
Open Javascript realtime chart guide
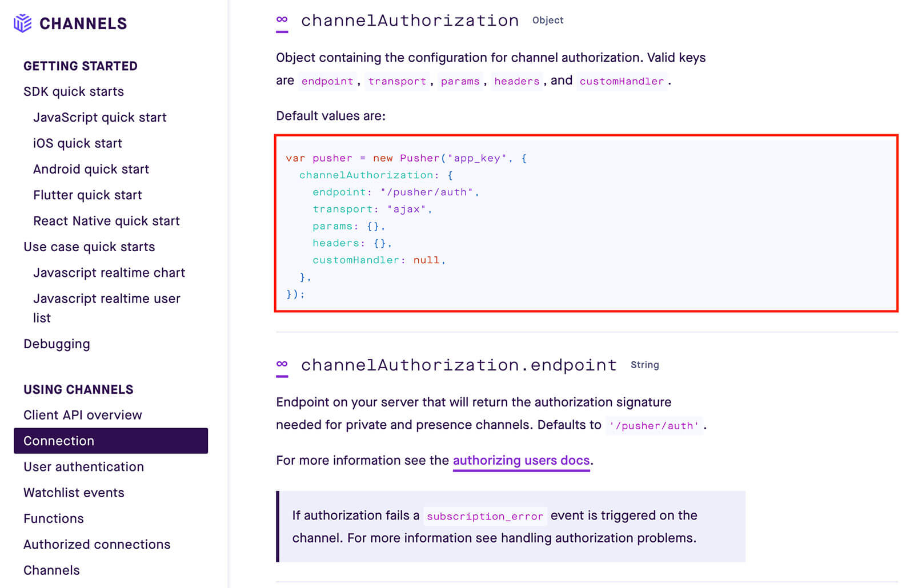[109, 273]
